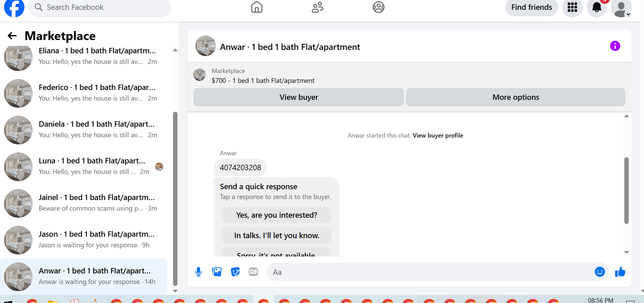Click the listing thumbnail in chat header
644x303 pixels.
206,46
